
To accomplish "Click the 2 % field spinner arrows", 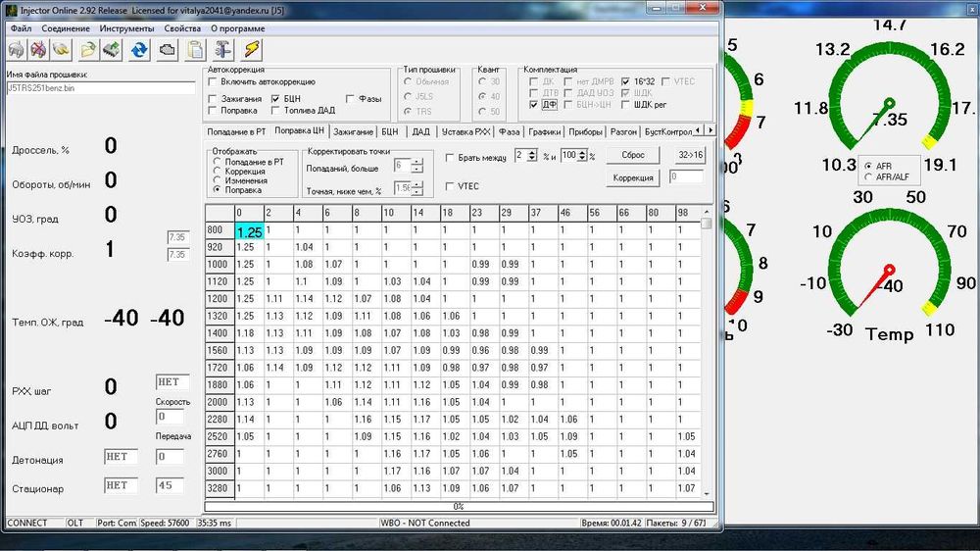I will 532,155.
